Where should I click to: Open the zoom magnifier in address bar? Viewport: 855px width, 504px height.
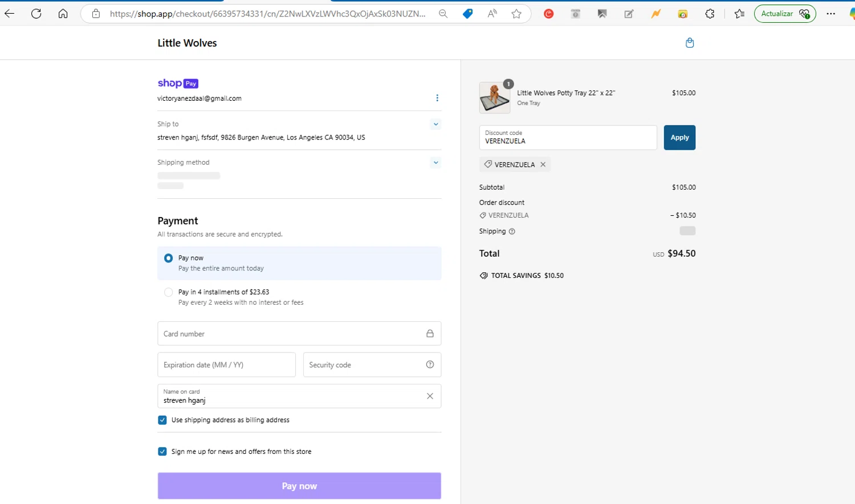pos(443,14)
